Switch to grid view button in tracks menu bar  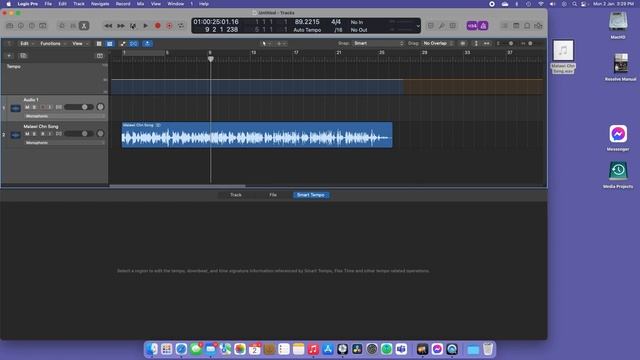(99, 44)
